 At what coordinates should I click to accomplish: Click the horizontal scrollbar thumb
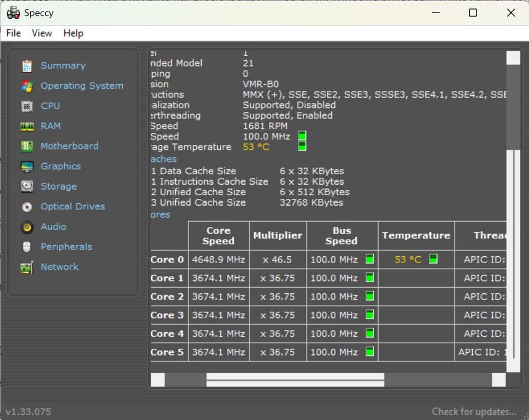click(295, 380)
